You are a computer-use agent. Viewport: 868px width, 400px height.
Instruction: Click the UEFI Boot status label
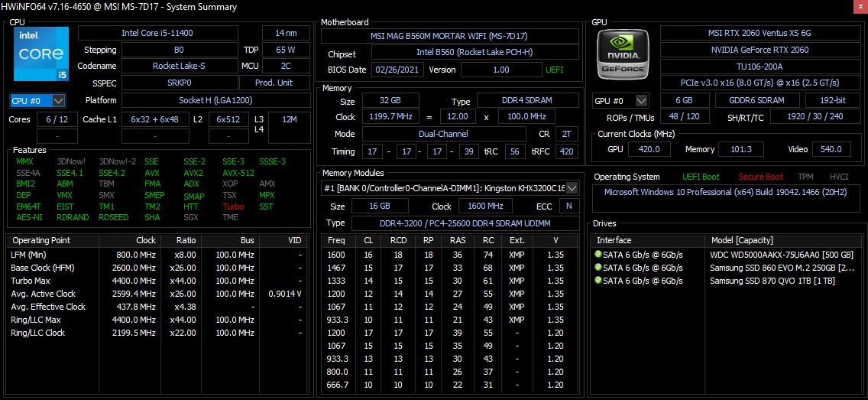[701, 177]
